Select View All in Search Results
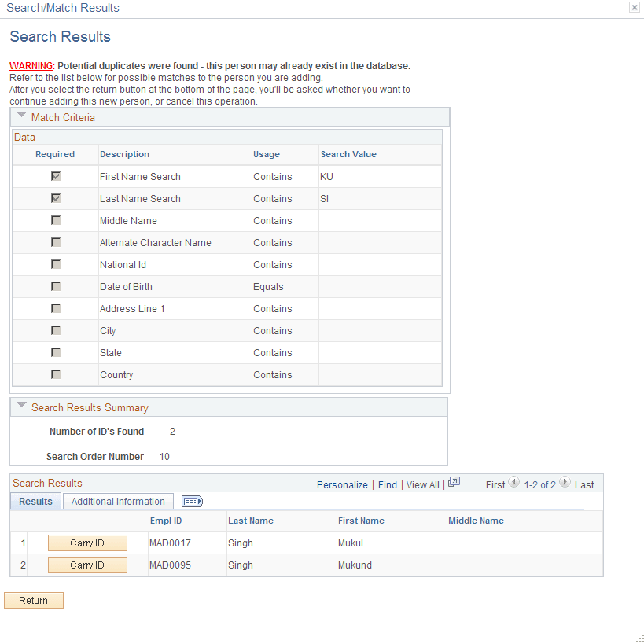 pyautogui.click(x=422, y=485)
